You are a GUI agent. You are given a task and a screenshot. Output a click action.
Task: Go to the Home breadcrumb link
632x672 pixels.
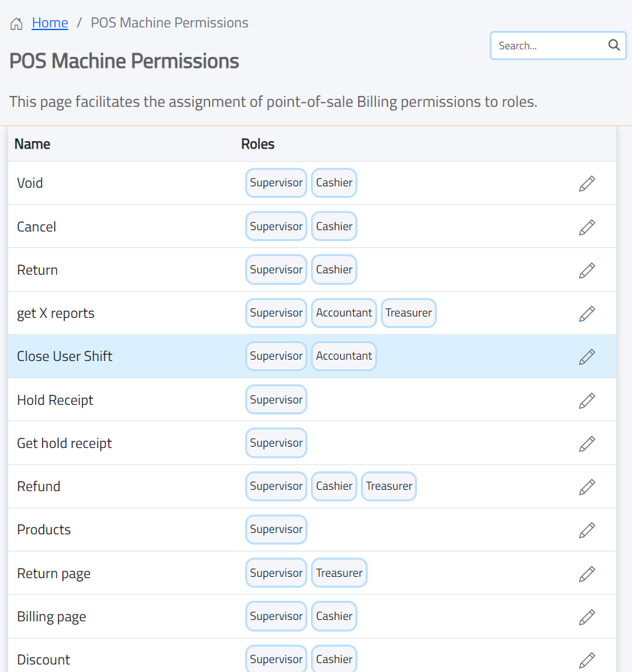tap(50, 23)
